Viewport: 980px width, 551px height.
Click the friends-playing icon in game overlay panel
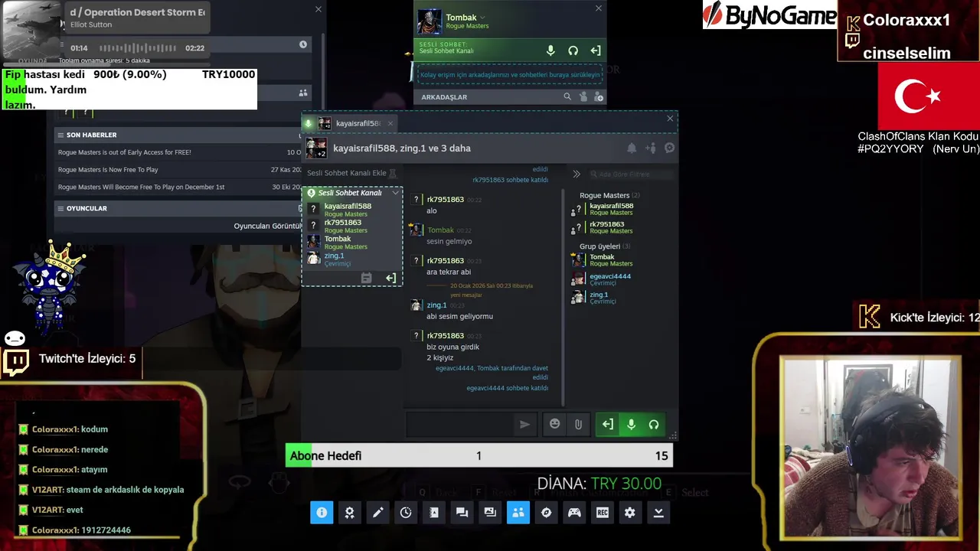(x=303, y=93)
